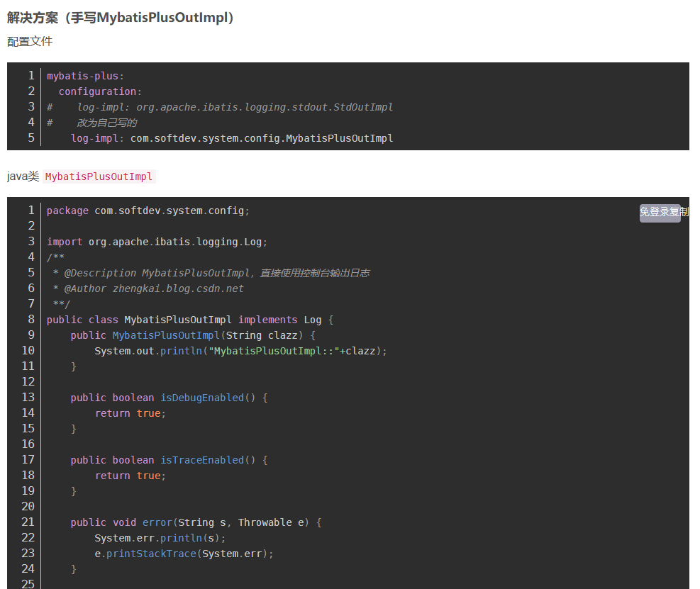
Task: Click the isDebugEnabled method name
Action: 201,398
